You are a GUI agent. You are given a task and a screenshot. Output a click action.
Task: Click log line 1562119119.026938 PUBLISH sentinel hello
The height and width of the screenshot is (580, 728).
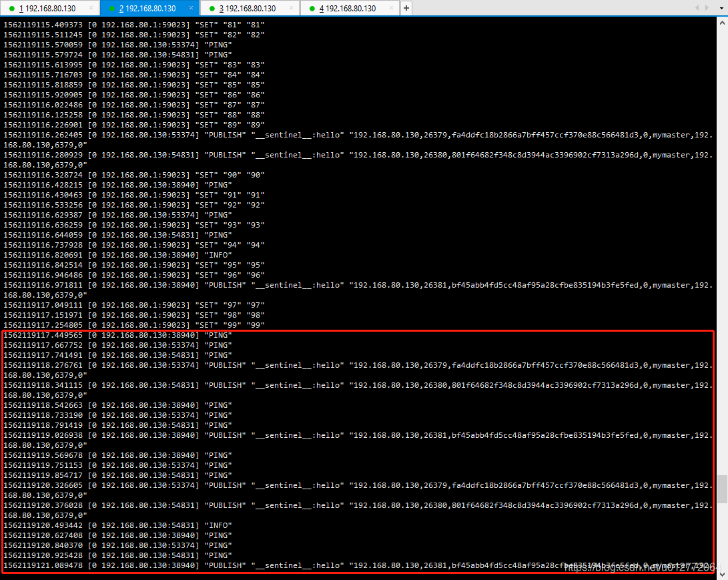[358, 441]
